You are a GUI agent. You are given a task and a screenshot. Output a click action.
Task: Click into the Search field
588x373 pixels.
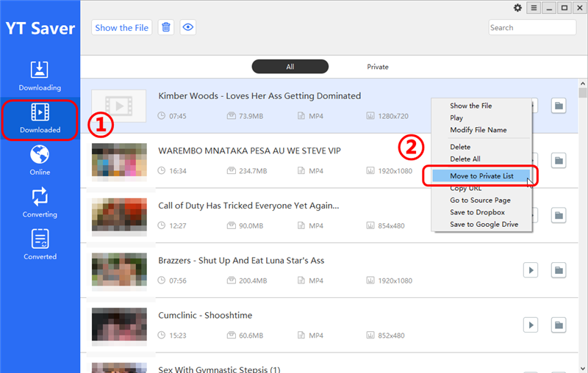(x=532, y=27)
